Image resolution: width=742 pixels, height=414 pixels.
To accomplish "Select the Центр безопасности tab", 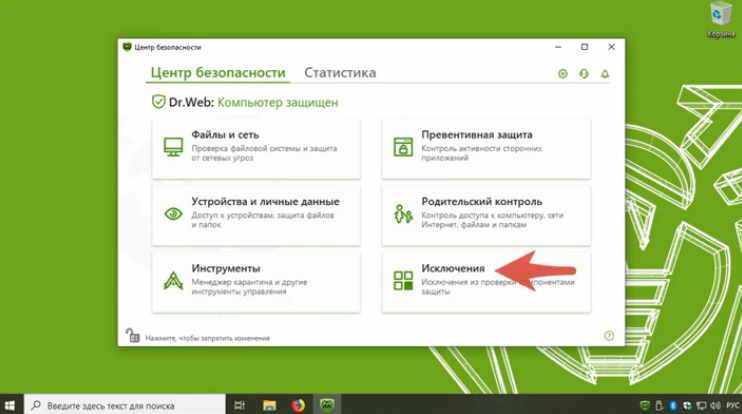I will coord(218,73).
